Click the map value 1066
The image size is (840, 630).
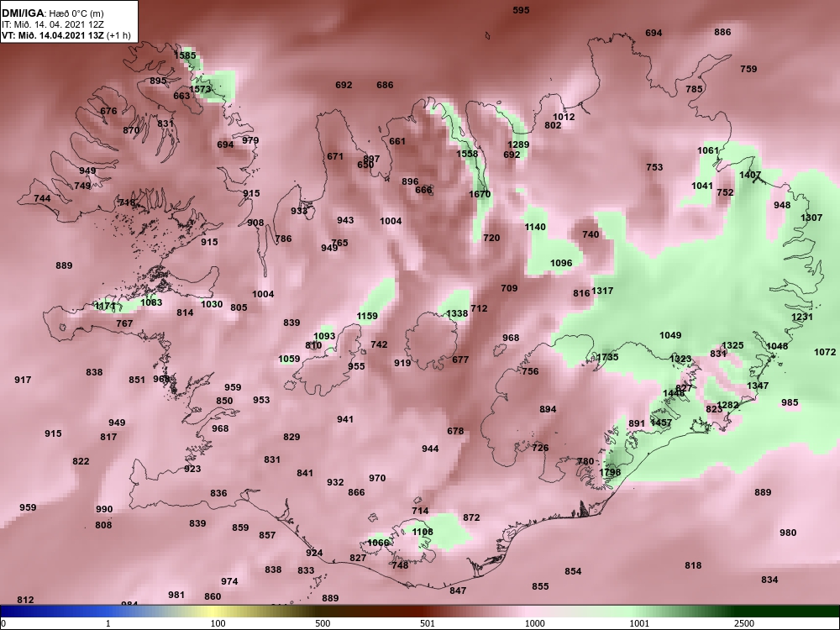378,543
